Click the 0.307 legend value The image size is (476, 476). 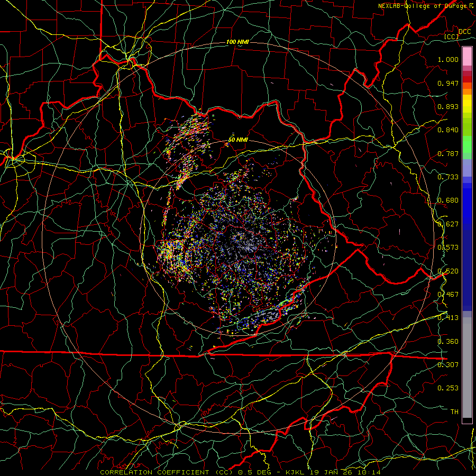point(448,365)
